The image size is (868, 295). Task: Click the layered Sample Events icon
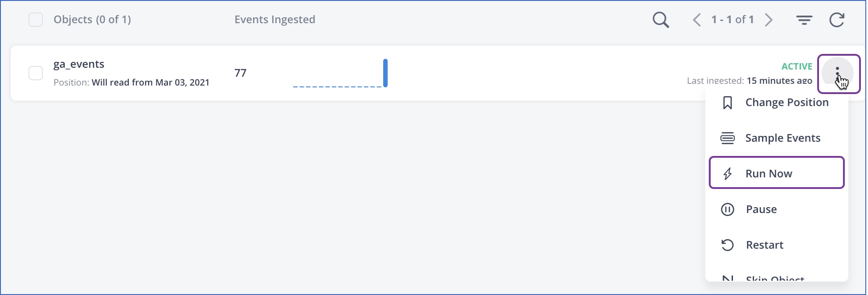(x=728, y=138)
